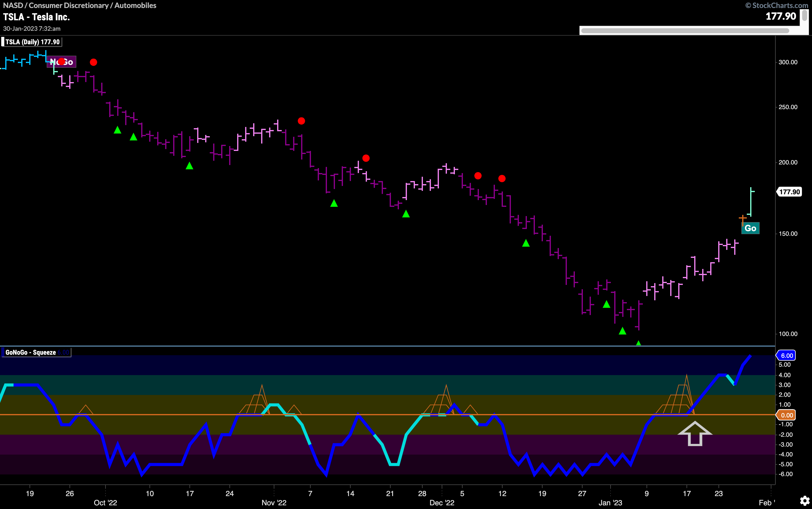Click the vertical scroll handle beside 177.90
Viewport: 812px width, 509px height.
pyautogui.click(x=805, y=15)
